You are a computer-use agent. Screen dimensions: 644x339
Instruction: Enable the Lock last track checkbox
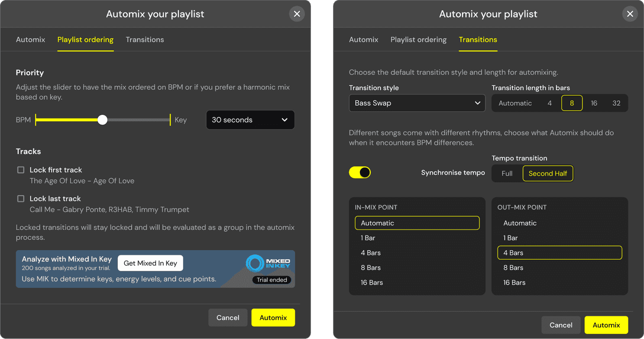[21, 199]
